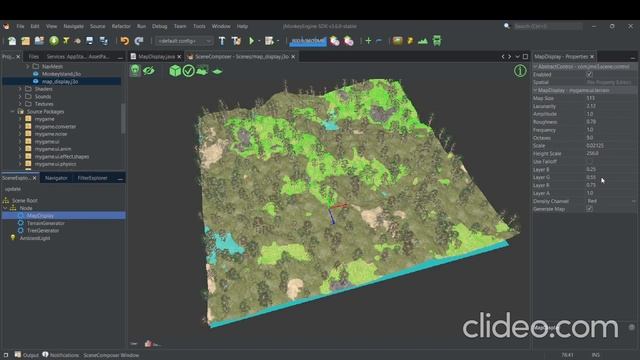Close the SceneComposer tab
Viewport: 640px width, 360px height.
[x=293, y=57]
